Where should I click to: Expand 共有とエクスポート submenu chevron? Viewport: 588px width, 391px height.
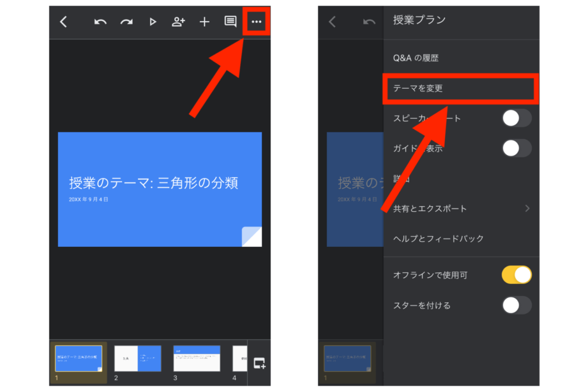tap(527, 209)
